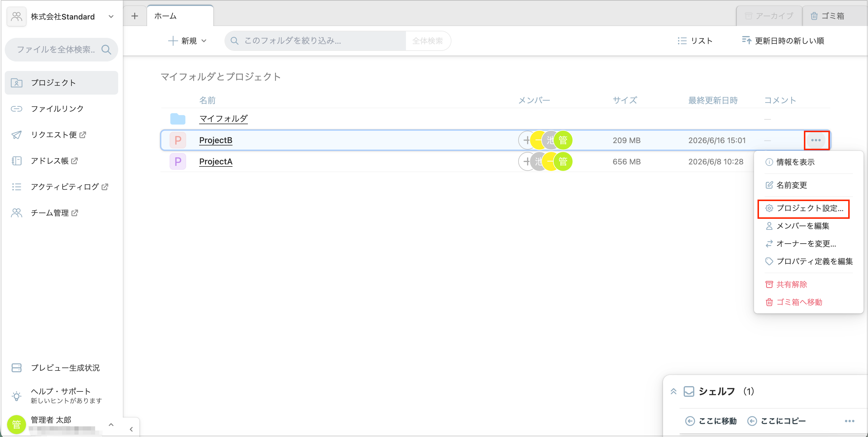This screenshot has height=437, width=868.
Task: Click the pink P icon of ProjectB
Action: tap(178, 140)
